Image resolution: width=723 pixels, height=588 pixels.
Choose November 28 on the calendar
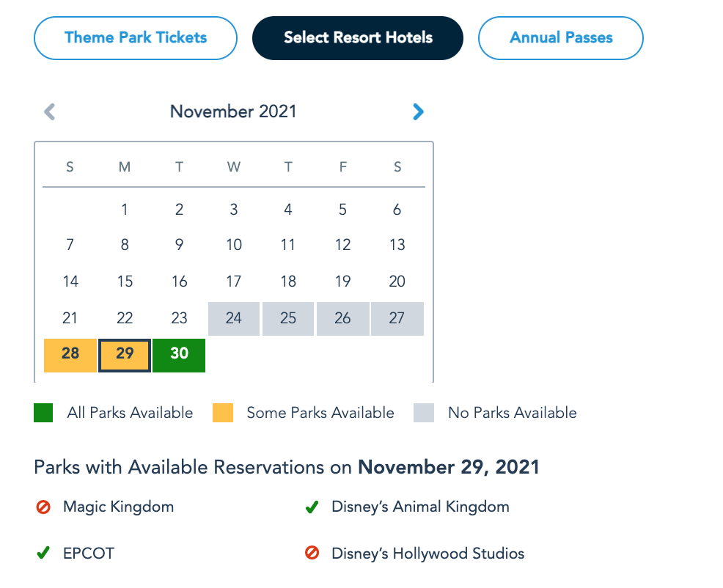pos(70,354)
